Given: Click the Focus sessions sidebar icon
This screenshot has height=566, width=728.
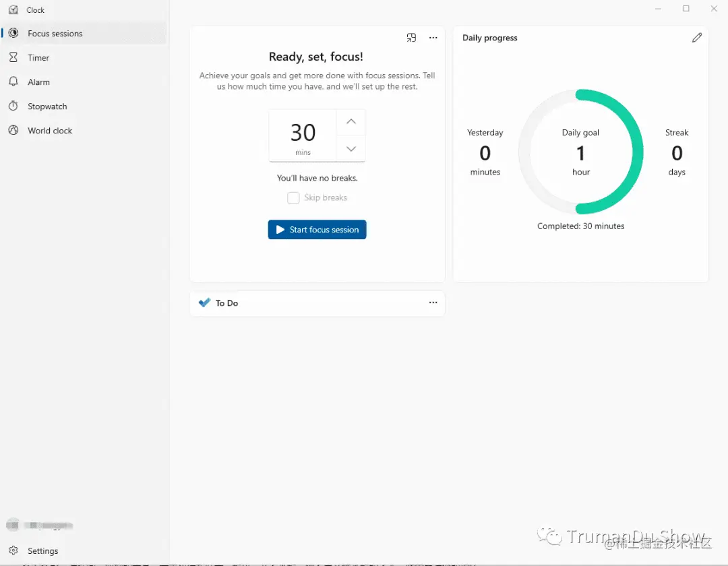Looking at the screenshot, I should coord(13,33).
